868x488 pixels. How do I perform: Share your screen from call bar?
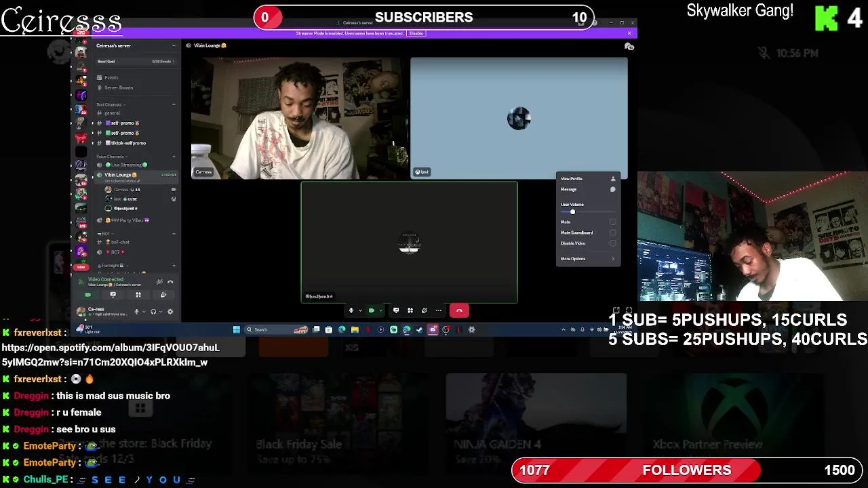pyautogui.click(x=396, y=310)
